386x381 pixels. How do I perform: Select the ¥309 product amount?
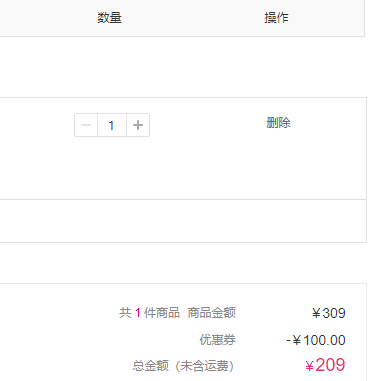pos(329,313)
